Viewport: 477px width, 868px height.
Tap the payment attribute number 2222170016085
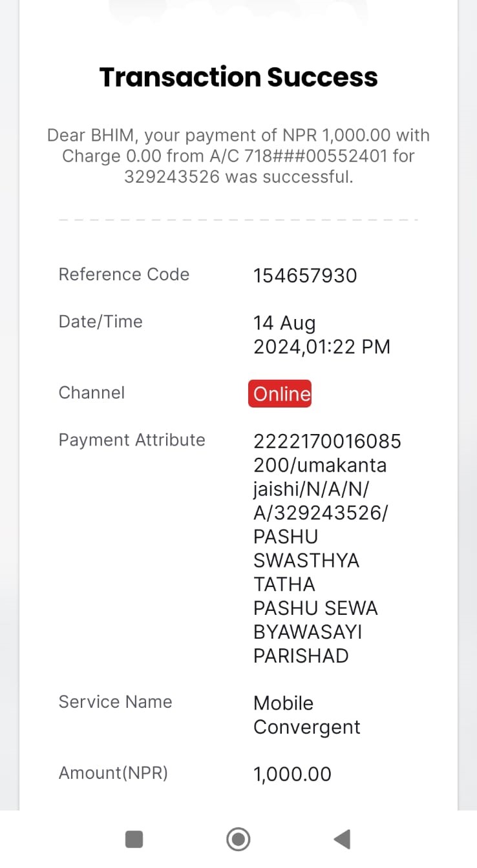[327, 441]
